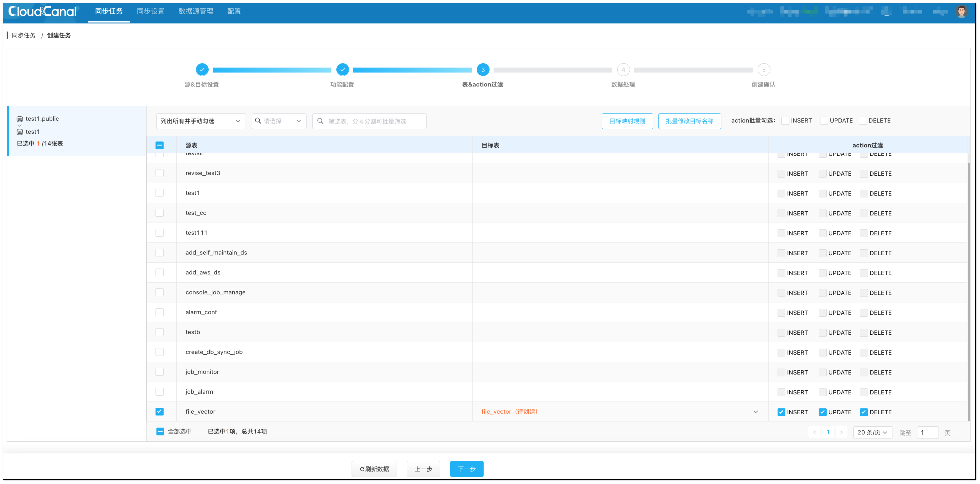
Task: Switch to the 数据源管理 tab
Action: tap(196, 11)
